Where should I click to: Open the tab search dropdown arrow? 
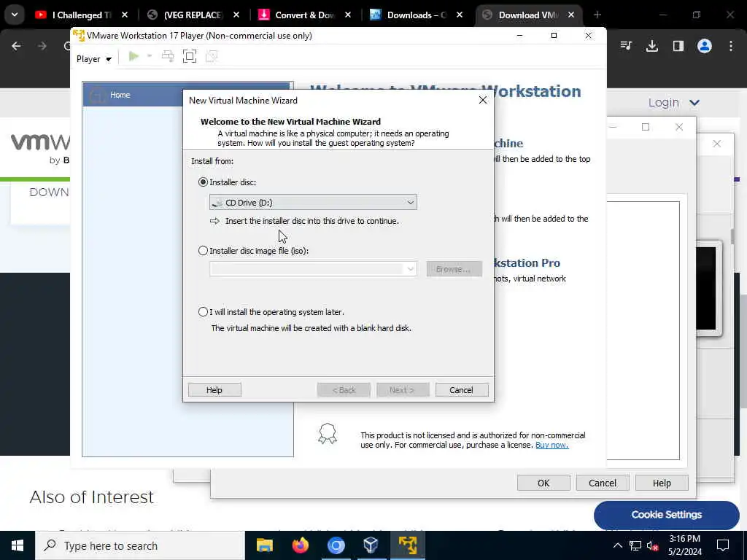pos(15,15)
